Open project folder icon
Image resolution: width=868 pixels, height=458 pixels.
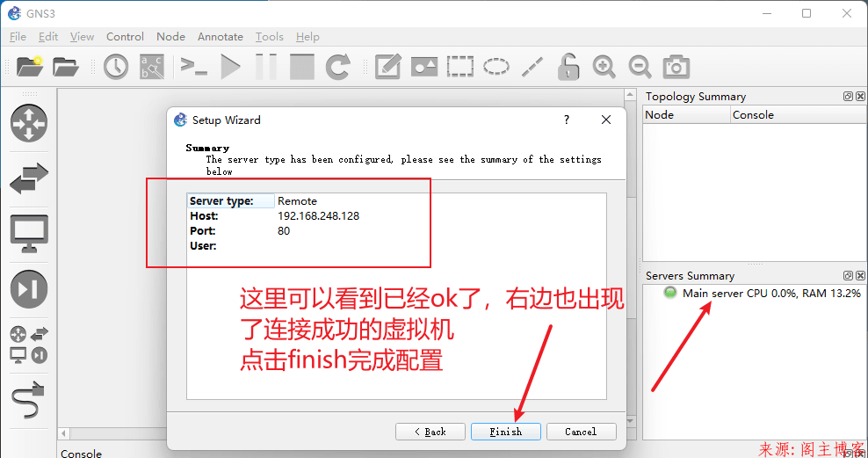pyautogui.click(x=66, y=67)
